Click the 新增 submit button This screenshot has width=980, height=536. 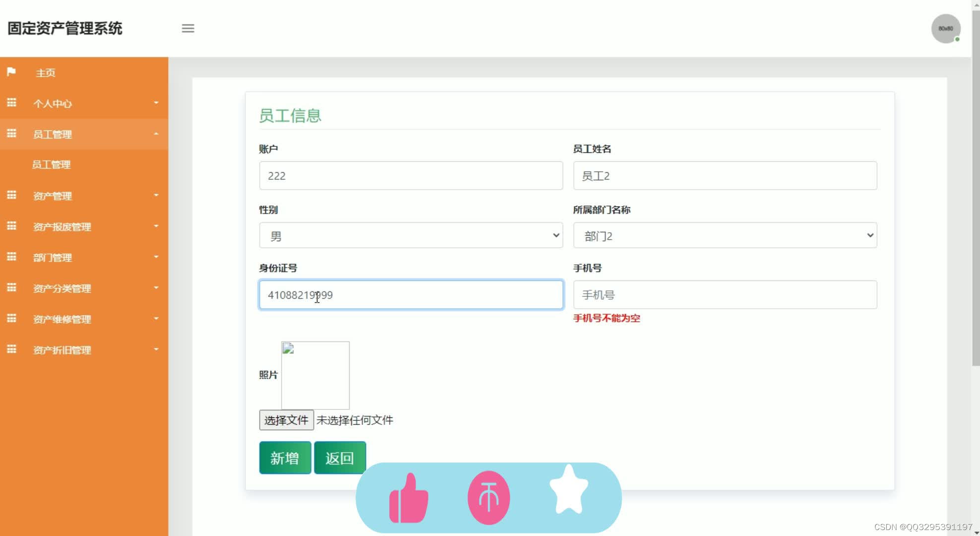tap(285, 458)
